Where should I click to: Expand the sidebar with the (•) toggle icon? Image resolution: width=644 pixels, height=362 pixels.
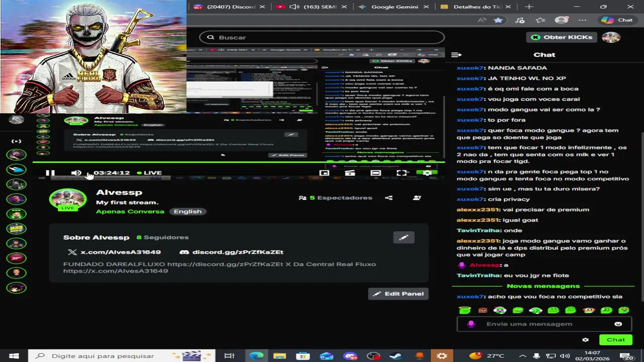(16, 141)
